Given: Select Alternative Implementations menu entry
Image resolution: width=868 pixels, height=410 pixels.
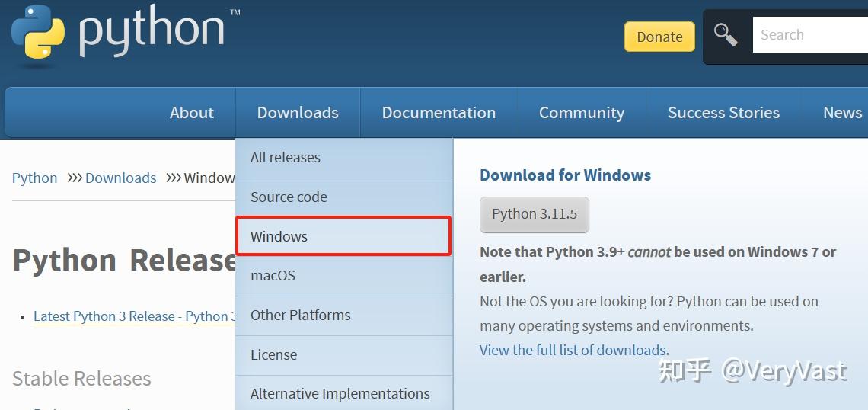Looking at the screenshot, I should pos(340,394).
